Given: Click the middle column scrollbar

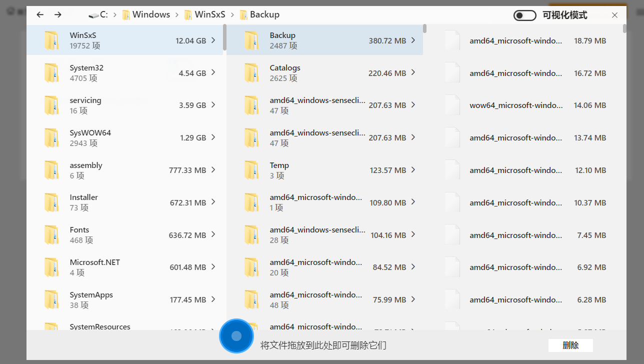Looking at the screenshot, I should (x=424, y=28).
